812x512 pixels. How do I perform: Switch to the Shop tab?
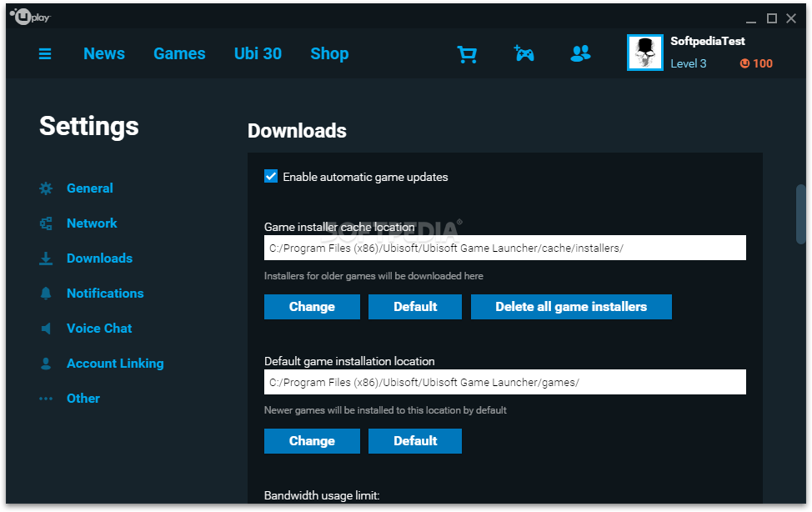tap(329, 53)
